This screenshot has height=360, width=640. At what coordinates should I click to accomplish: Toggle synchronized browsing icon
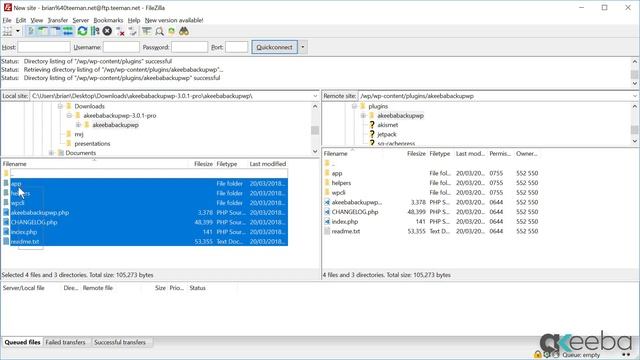coord(171,31)
